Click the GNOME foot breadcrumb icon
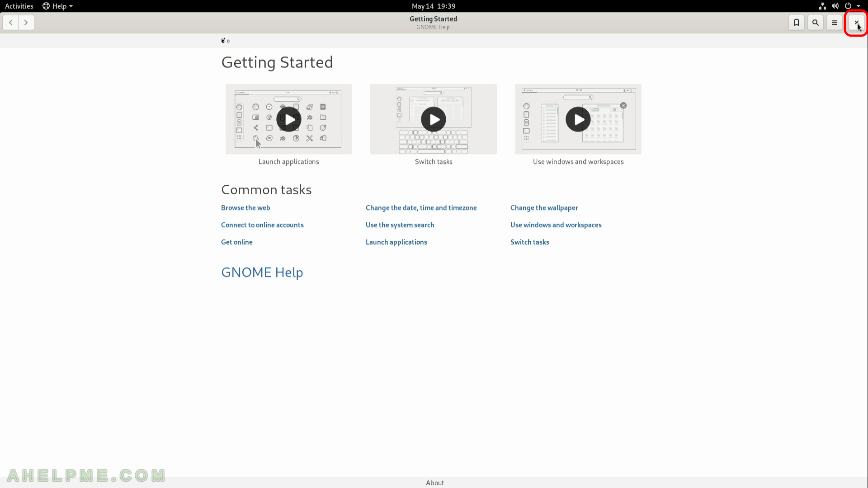 coord(223,41)
